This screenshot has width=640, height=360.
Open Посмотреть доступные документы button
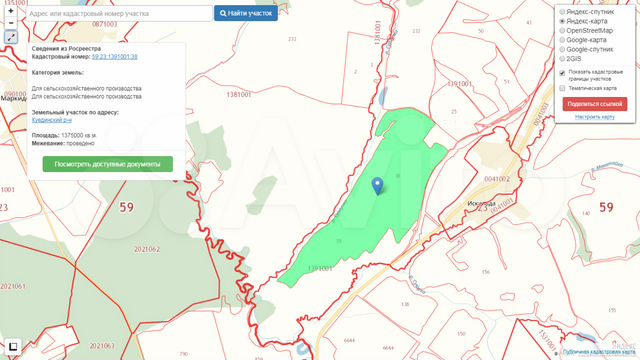[x=108, y=164]
